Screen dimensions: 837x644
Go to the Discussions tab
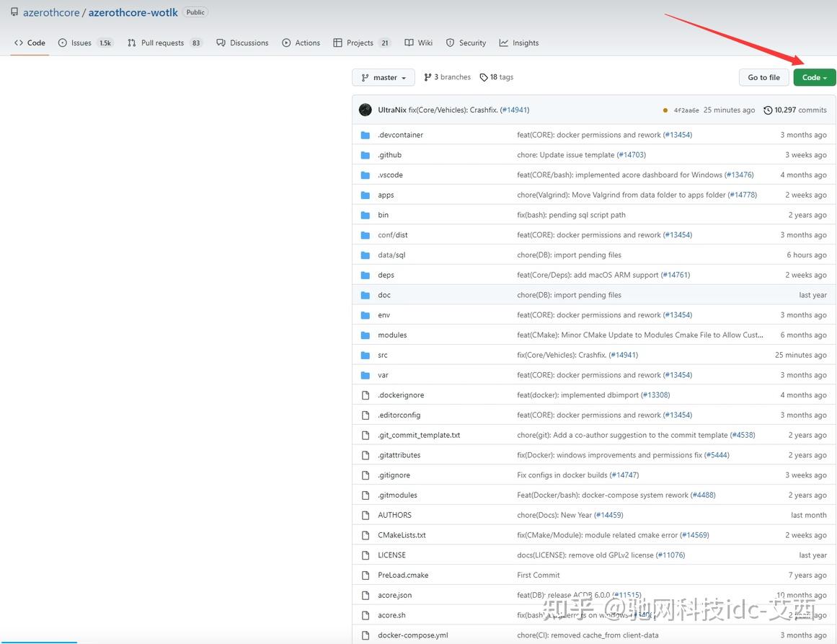(x=242, y=43)
